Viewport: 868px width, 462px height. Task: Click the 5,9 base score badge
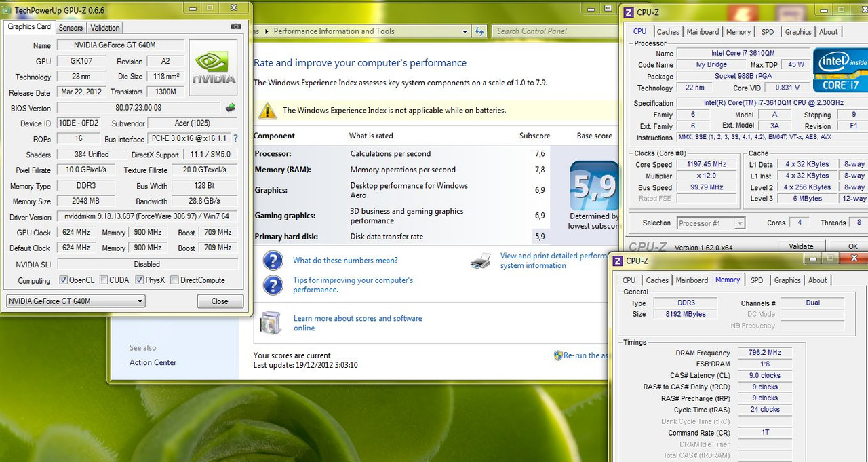[x=594, y=186]
